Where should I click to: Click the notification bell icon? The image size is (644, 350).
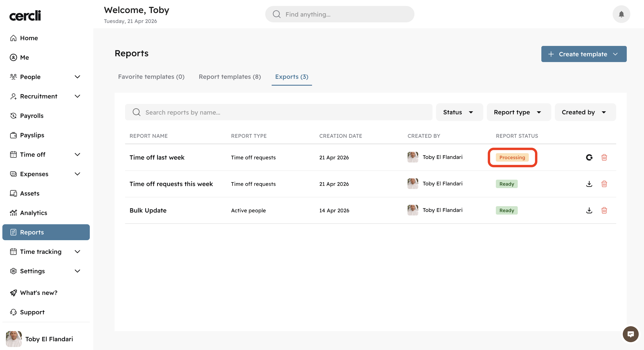(621, 14)
